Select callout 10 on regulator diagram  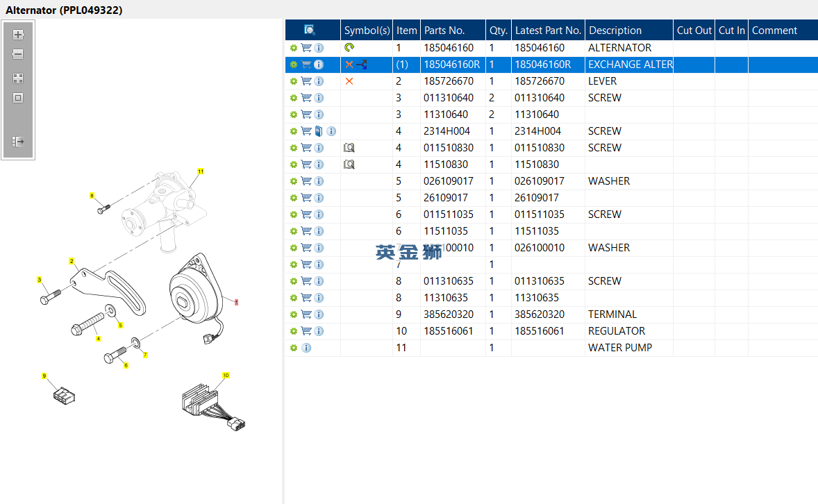226,375
